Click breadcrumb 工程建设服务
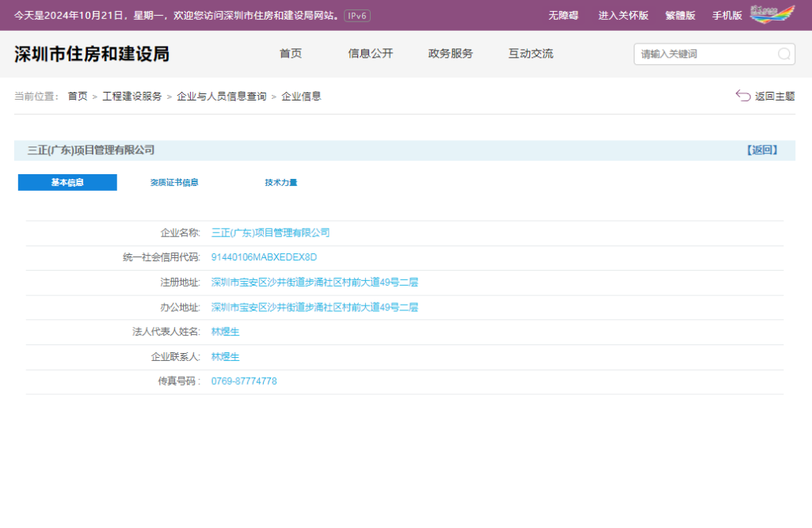Screen dimensions: 812x528 (132, 97)
